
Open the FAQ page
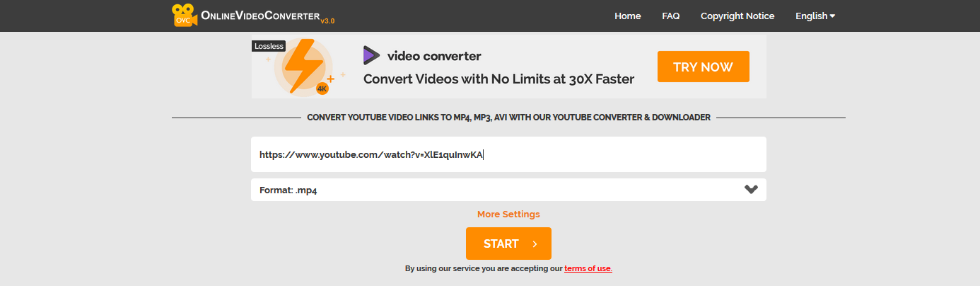tap(671, 16)
